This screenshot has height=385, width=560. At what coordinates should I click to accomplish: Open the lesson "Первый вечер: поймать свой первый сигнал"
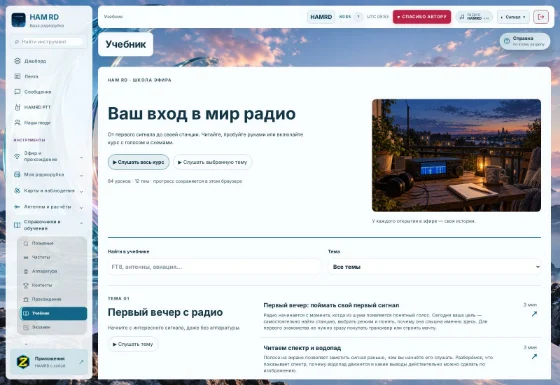coord(331,305)
